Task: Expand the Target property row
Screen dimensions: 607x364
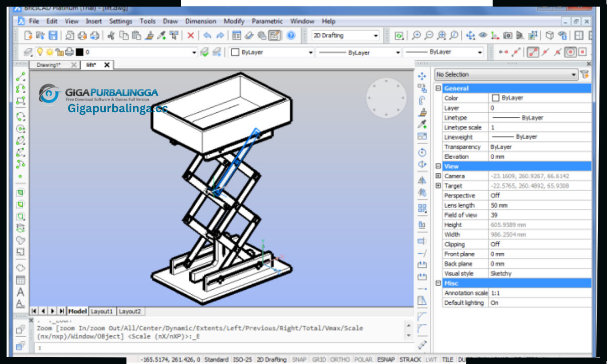Action: point(438,186)
